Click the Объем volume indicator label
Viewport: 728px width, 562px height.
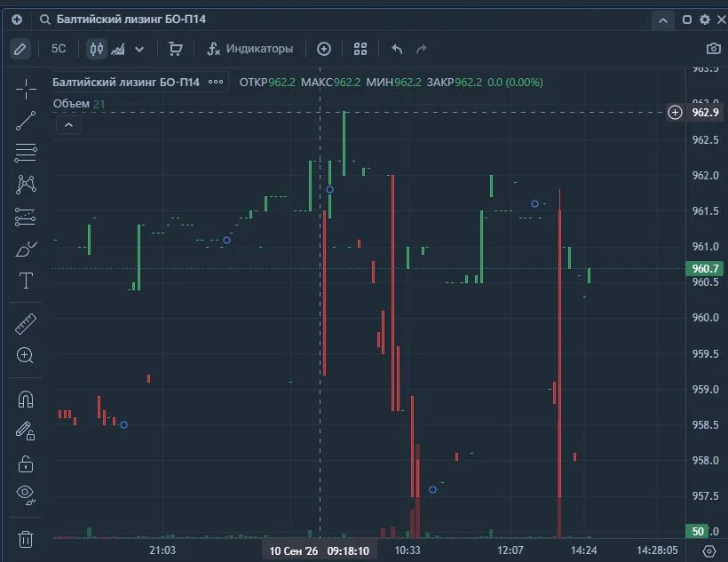tap(71, 104)
